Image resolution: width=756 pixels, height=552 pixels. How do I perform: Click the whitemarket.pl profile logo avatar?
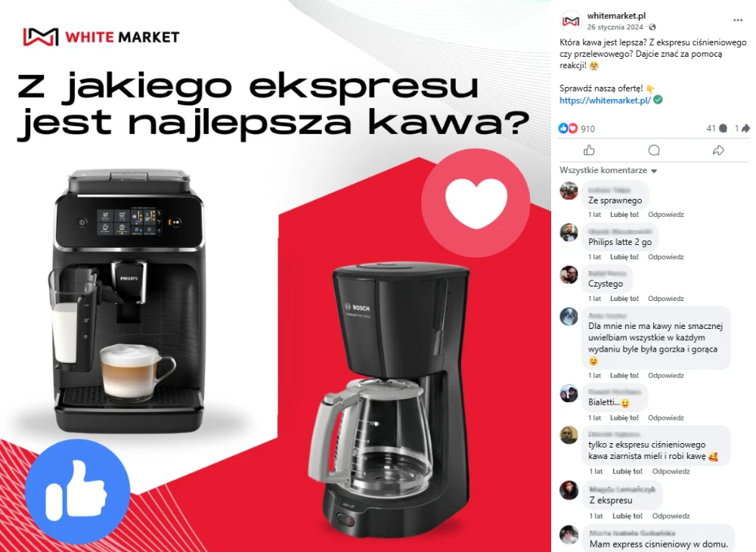click(571, 21)
